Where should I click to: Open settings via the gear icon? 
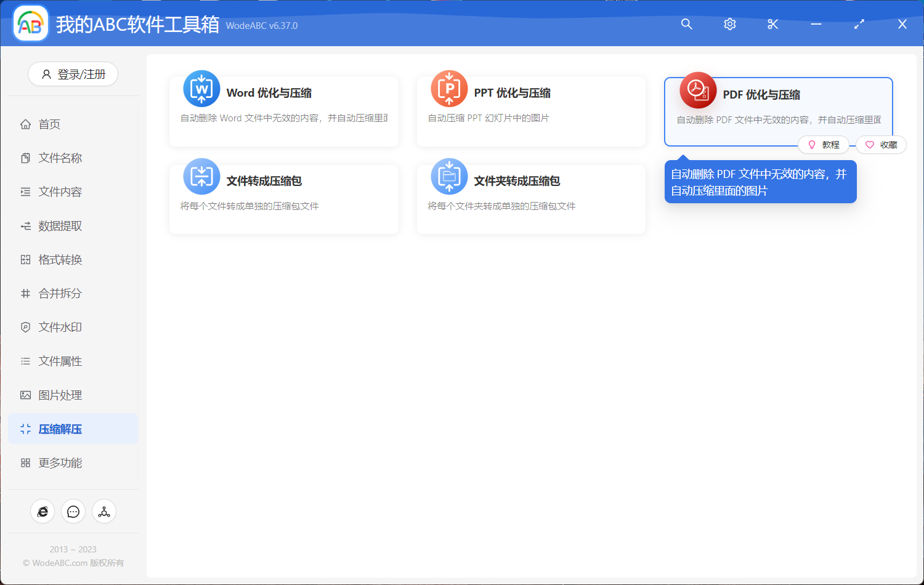(x=729, y=24)
